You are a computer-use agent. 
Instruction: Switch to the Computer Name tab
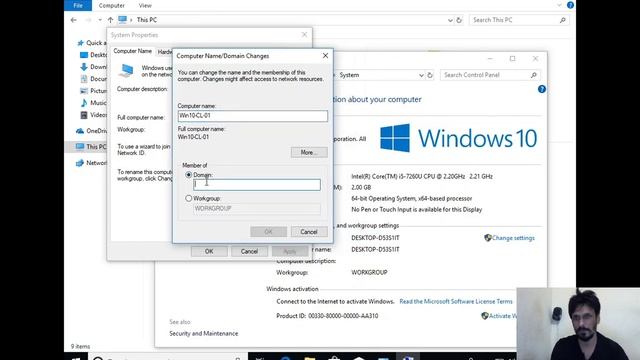pyautogui.click(x=133, y=51)
